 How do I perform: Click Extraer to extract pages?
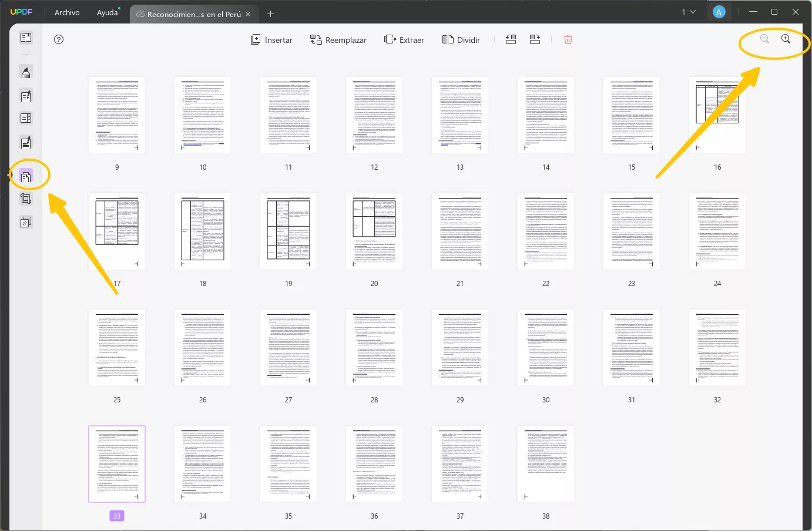click(404, 40)
